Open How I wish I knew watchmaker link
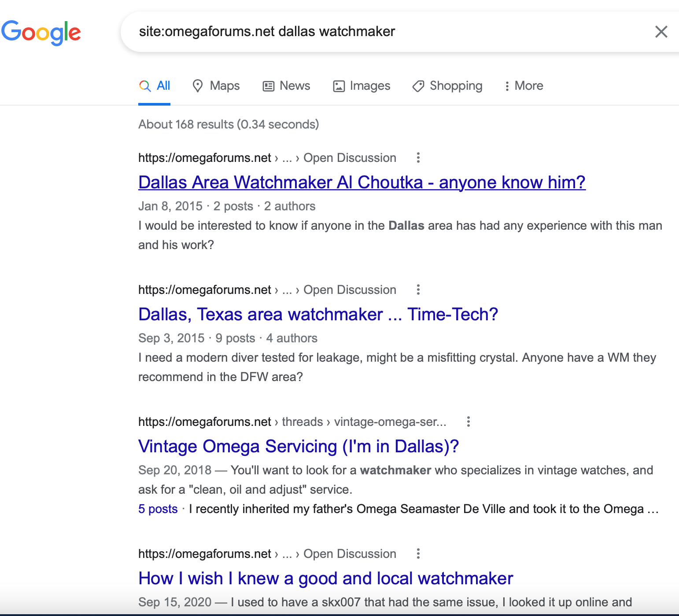Viewport: 679px width, 616px height. pyautogui.click(x=325, y=578)
